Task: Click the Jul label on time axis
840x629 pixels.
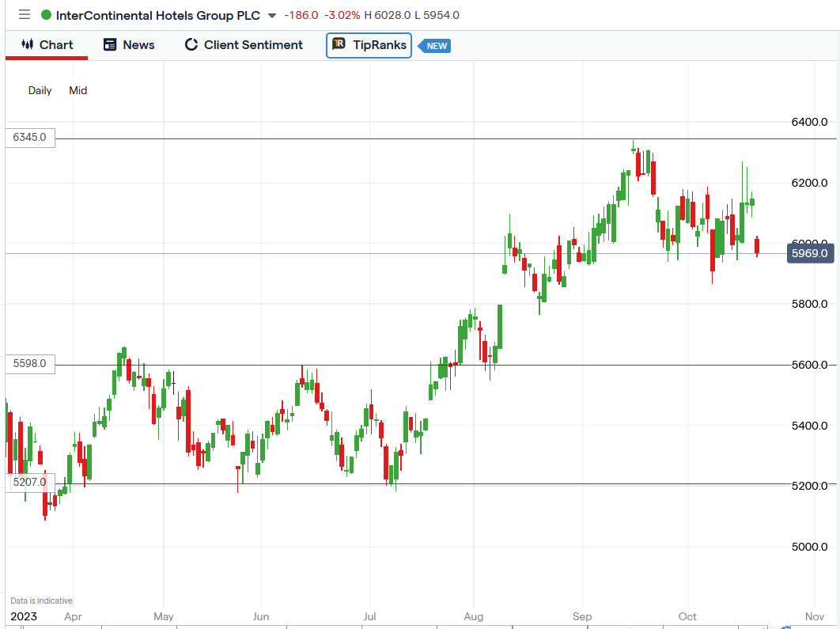Action: pos(369,616)
